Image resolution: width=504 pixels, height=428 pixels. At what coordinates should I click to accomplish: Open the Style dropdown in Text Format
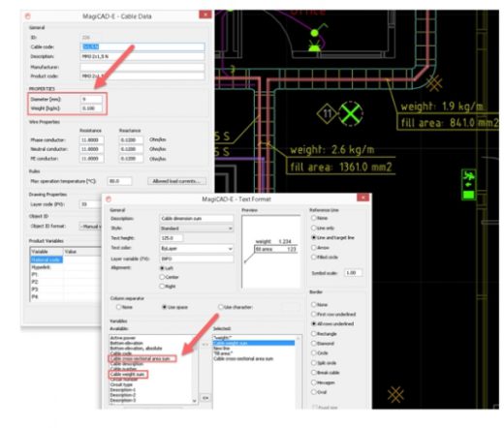(x=197, y=229)
